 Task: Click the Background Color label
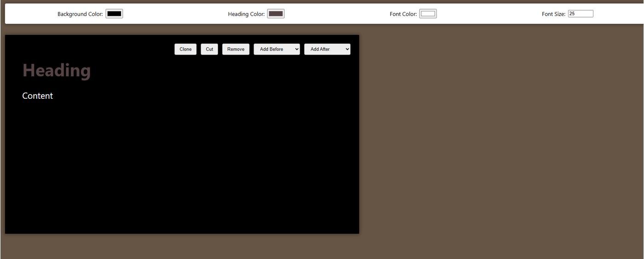(x=80, y=14)
